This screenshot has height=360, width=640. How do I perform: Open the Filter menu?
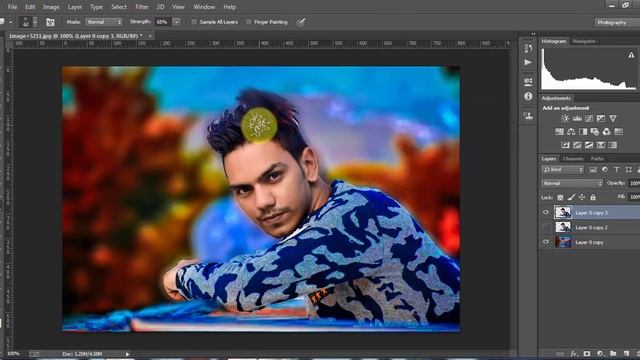pyautogui.click(x=142, y=7)
